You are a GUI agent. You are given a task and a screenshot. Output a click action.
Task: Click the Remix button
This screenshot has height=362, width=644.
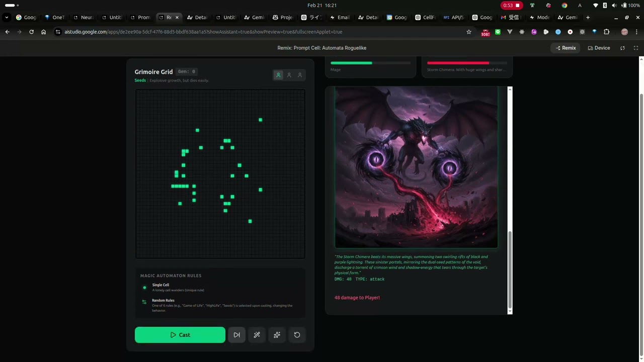566,48
